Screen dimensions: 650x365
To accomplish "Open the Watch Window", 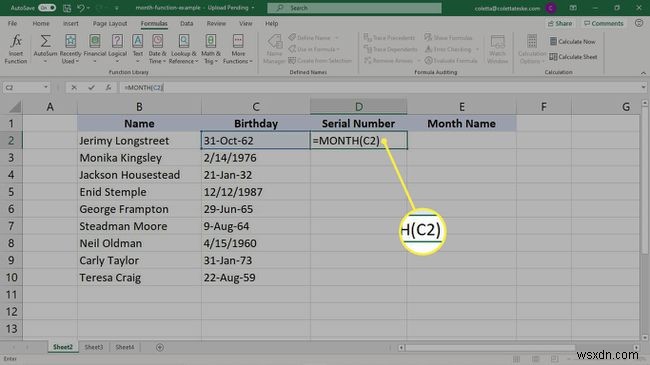I will 497,49.
